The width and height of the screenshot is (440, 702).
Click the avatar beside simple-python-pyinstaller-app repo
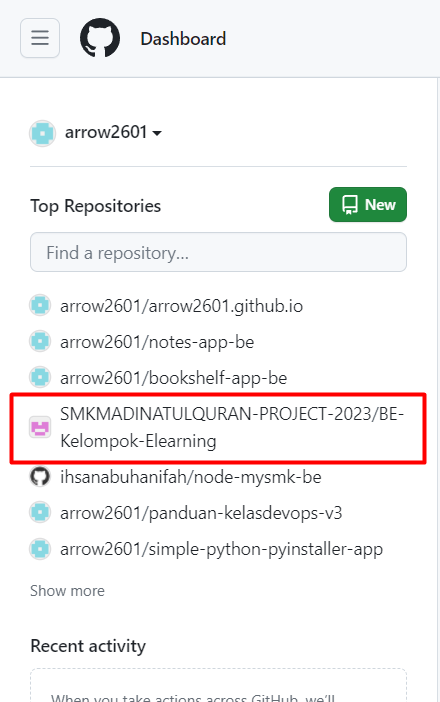(x=40, y=549)
